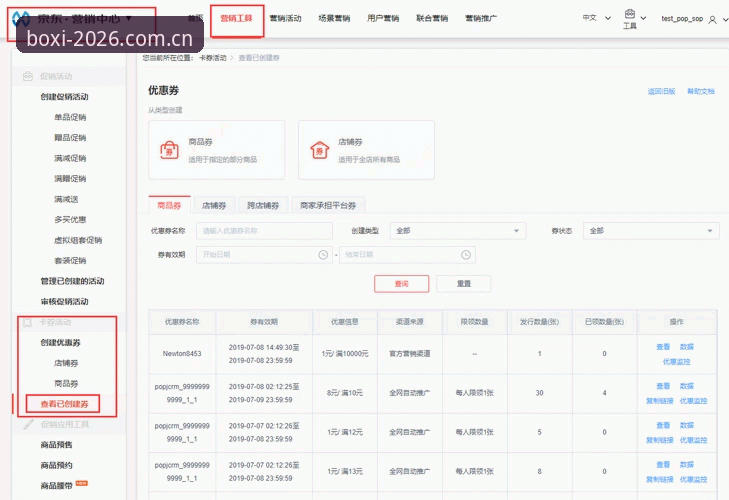Click the 查询 search button

coord(401,284)
